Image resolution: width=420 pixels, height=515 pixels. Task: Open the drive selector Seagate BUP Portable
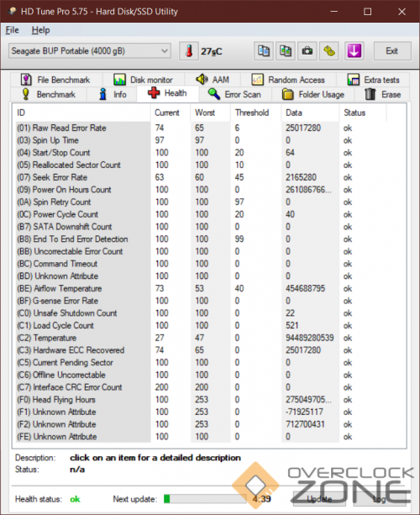(90, 51)
